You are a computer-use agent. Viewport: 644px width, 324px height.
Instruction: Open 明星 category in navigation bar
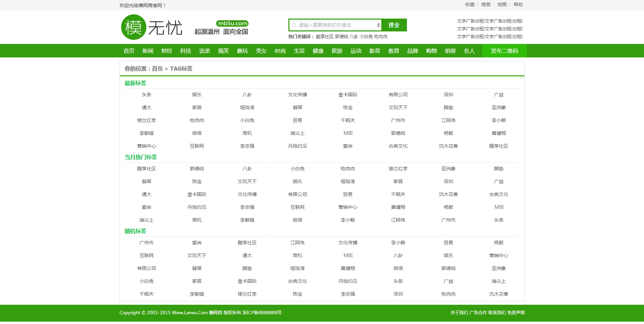[450, 51]
